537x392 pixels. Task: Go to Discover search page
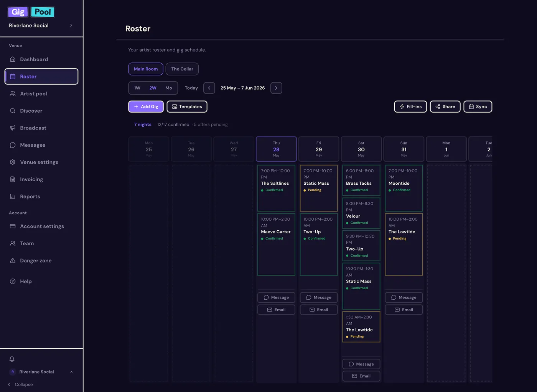(x=41, y=111)
